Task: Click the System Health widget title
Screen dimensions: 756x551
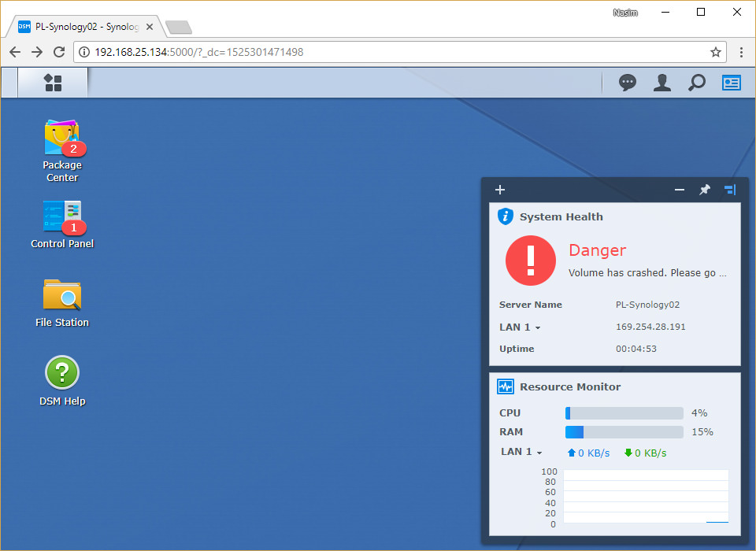Action: [x=561, y=217]
